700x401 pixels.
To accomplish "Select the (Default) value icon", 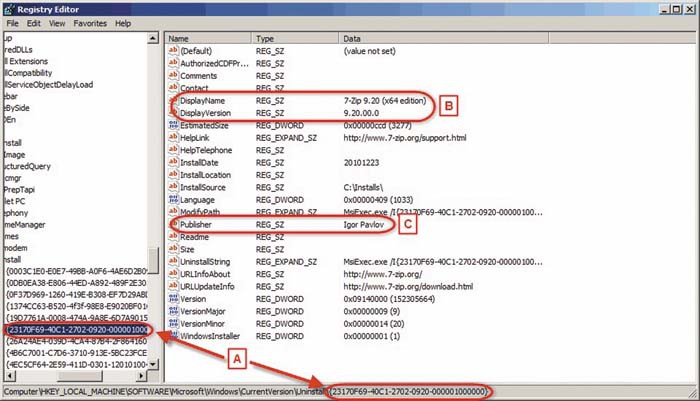I will point(173,50).
